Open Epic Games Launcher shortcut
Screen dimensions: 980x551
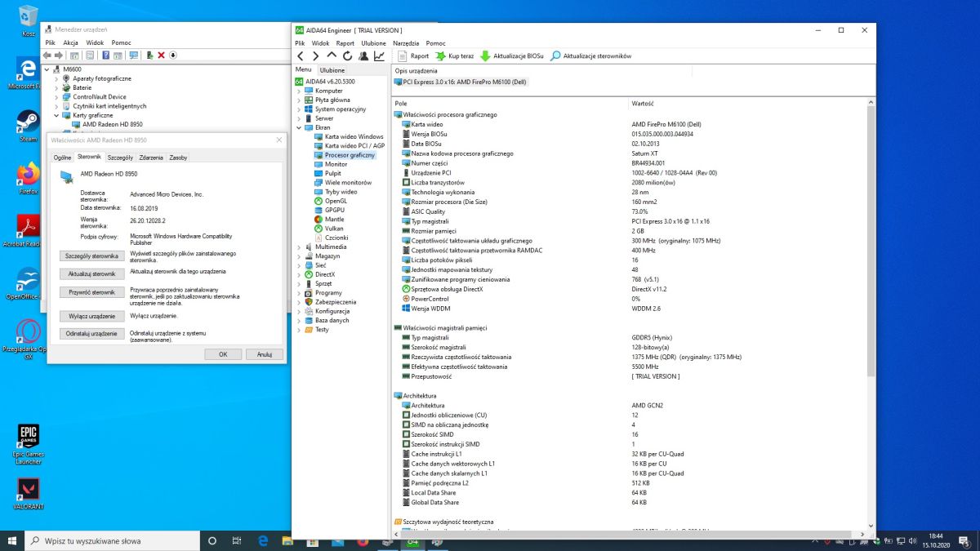[28, 445]
